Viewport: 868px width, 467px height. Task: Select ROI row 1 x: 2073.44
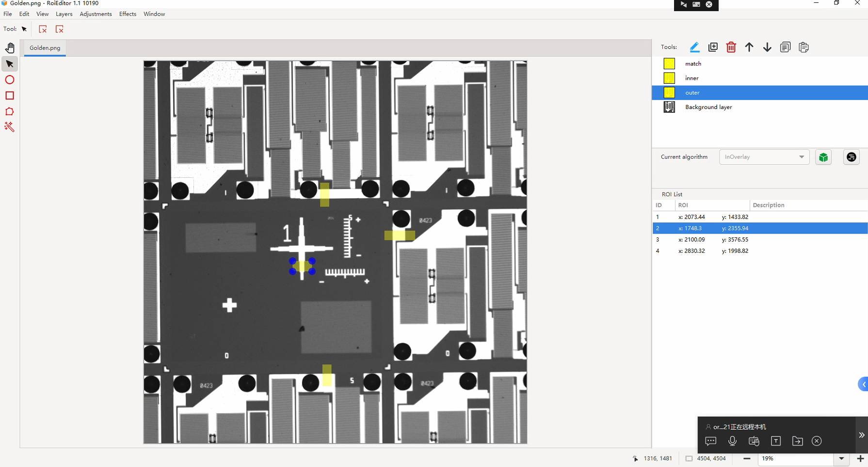coord(760,217)
